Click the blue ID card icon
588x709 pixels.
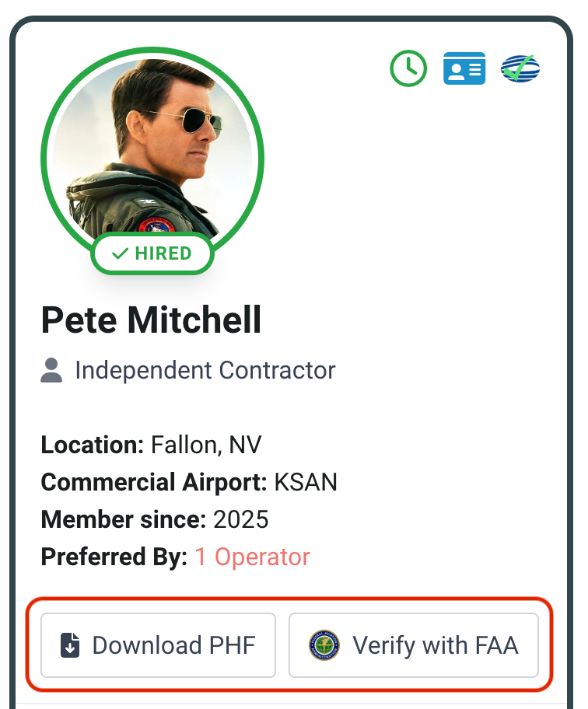click(464, 68)
